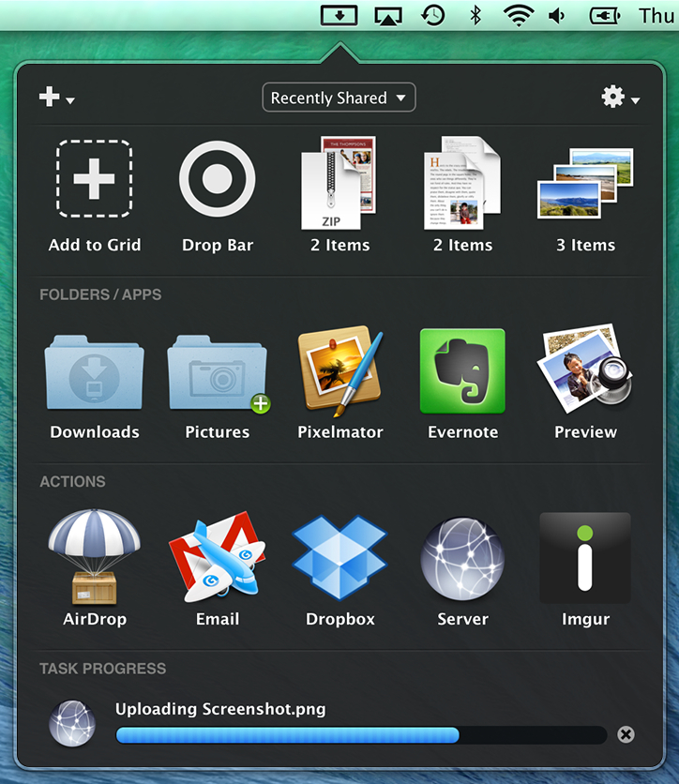Image resolution: width=679 pixels, height=784 pixels.
Task: Click the 'FOLDERS / APPS' section heading
Action: (100, 294)
